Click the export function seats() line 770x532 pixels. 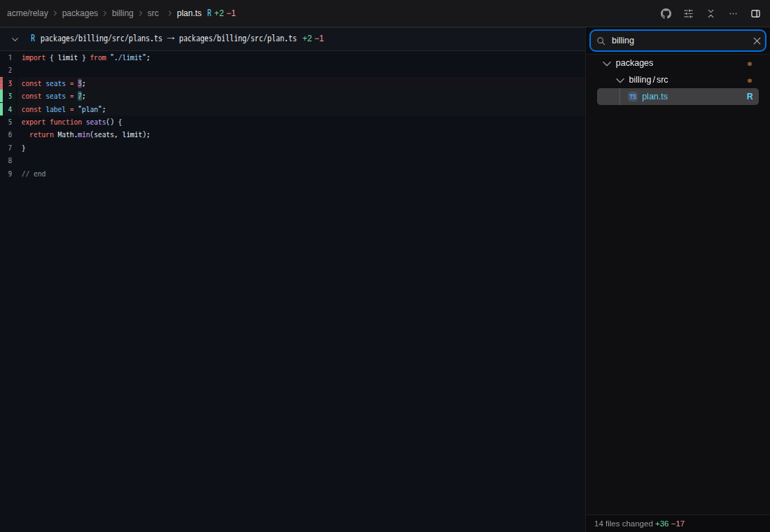293,122
